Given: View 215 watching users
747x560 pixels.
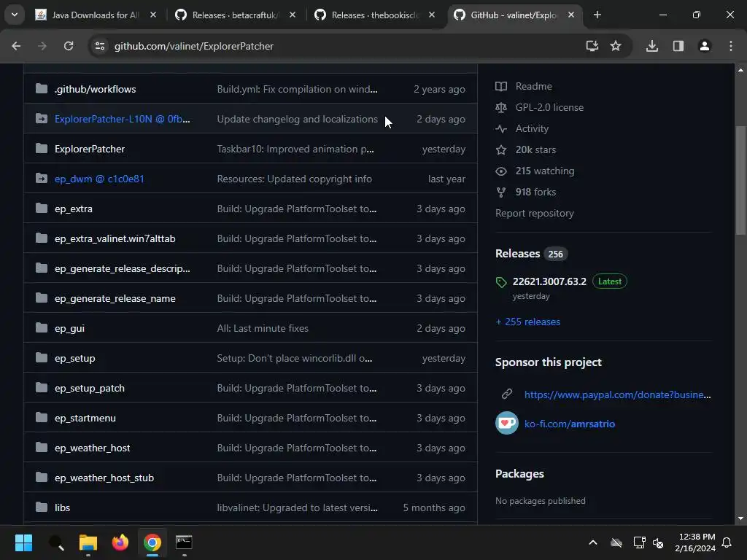Looking at the screenshot, I should [x=544, y=171].
